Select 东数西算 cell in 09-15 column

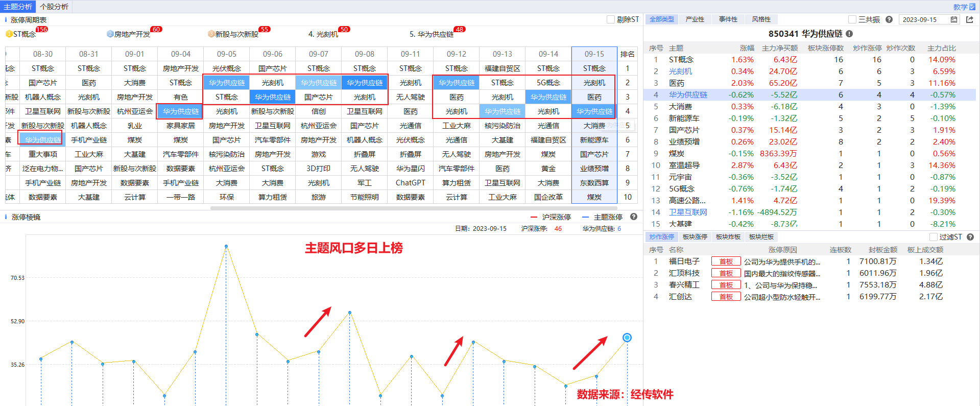(x=594, y=183)
